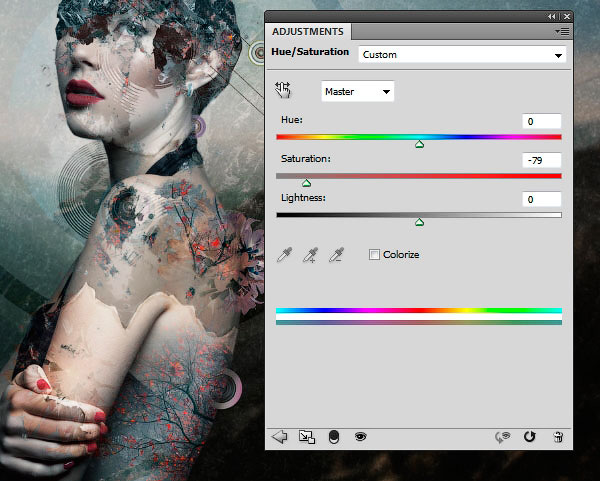Enable the Colorize checkbox
The image size is (600, 481).
374,254
